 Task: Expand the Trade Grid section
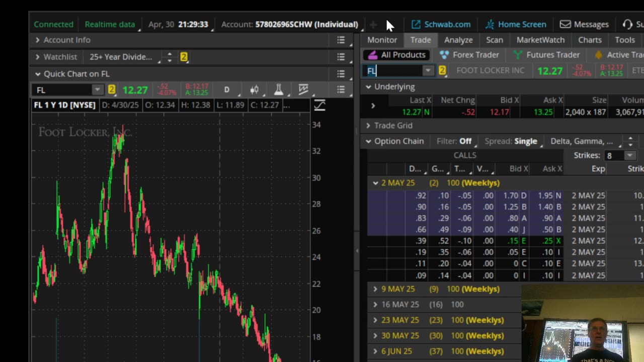click(x=368, y=126)
